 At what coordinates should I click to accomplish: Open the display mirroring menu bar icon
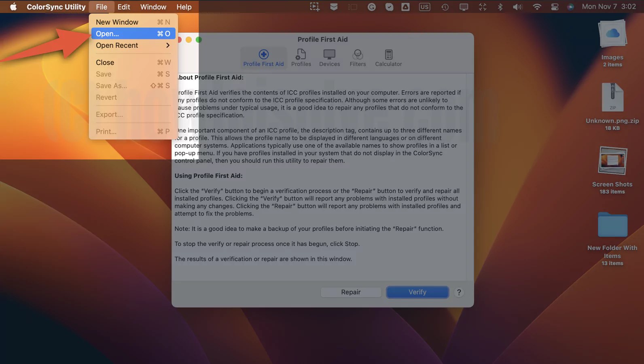point(464,6)
